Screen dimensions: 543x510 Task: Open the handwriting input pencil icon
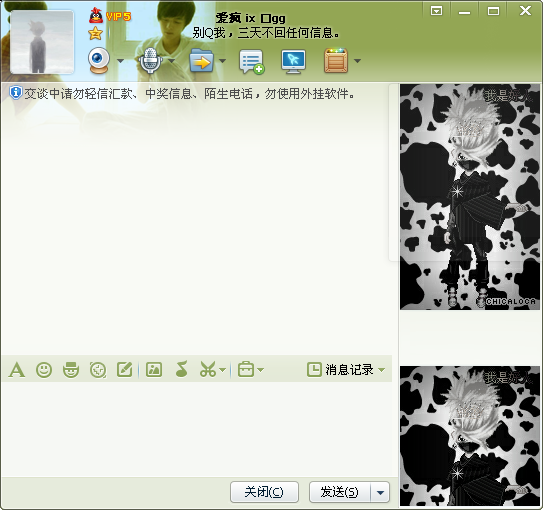click(x=125, y=369)
